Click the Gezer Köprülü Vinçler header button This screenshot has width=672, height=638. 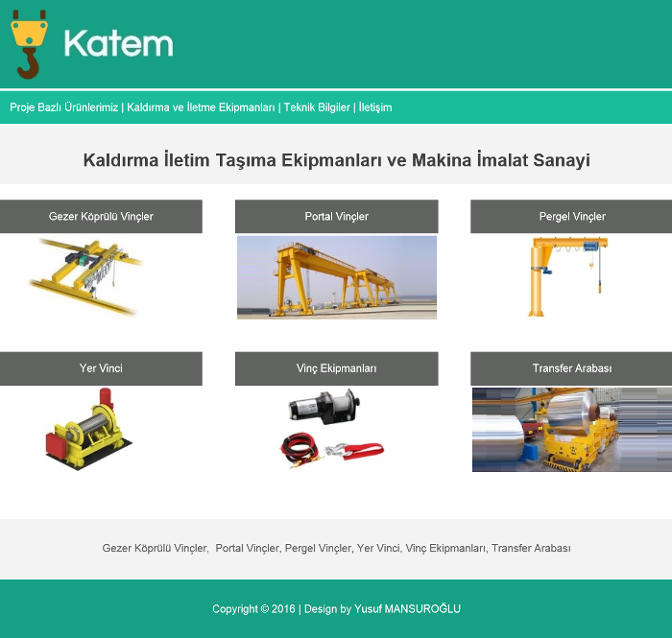[101, 217]
